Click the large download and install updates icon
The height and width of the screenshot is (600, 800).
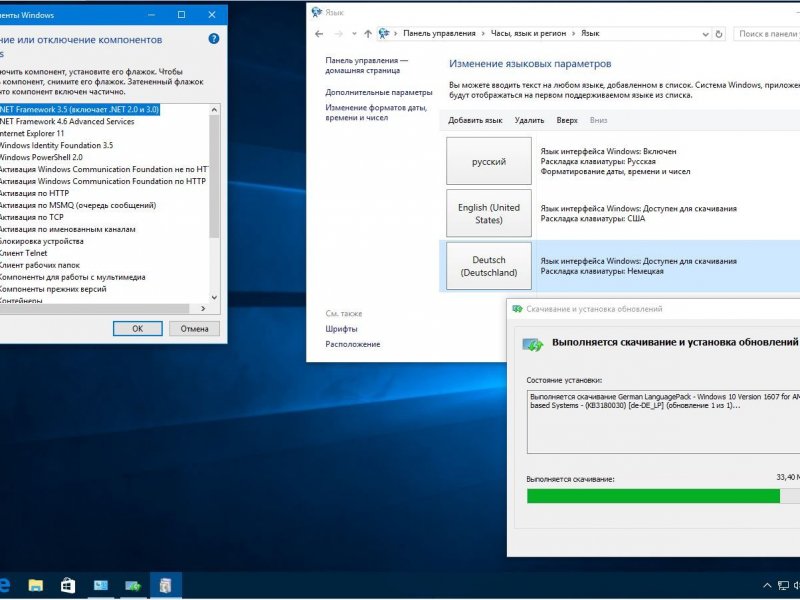click(533, 344)
